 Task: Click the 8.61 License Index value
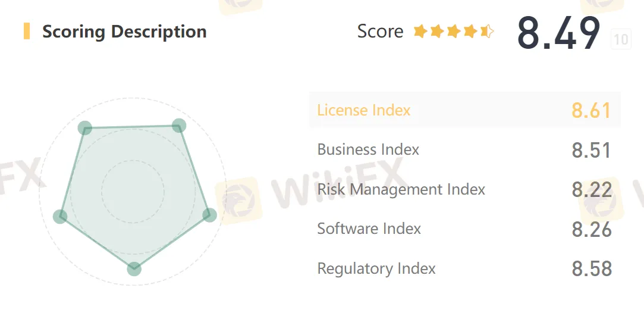(592, 110)
